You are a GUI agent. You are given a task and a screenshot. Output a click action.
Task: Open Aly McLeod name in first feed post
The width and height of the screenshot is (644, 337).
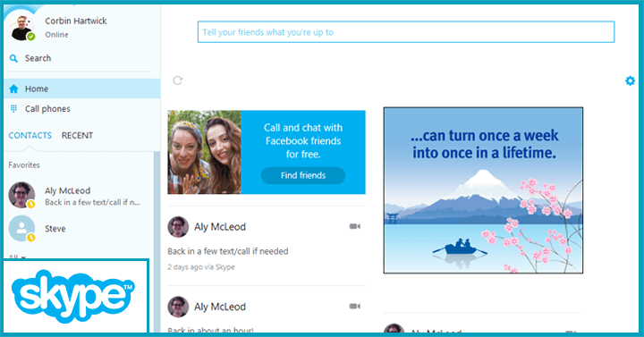[x=220, y=227]
